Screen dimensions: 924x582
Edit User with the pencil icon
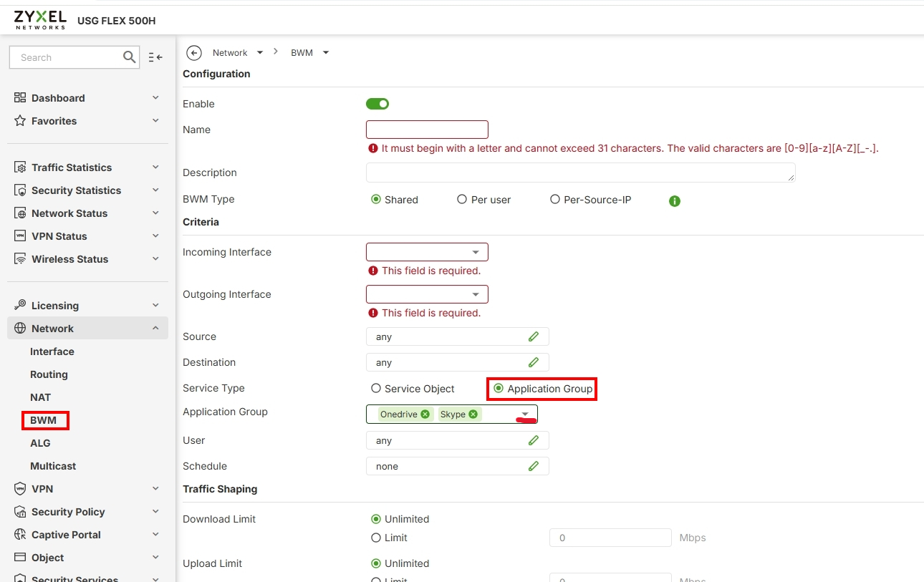[534, 440]
